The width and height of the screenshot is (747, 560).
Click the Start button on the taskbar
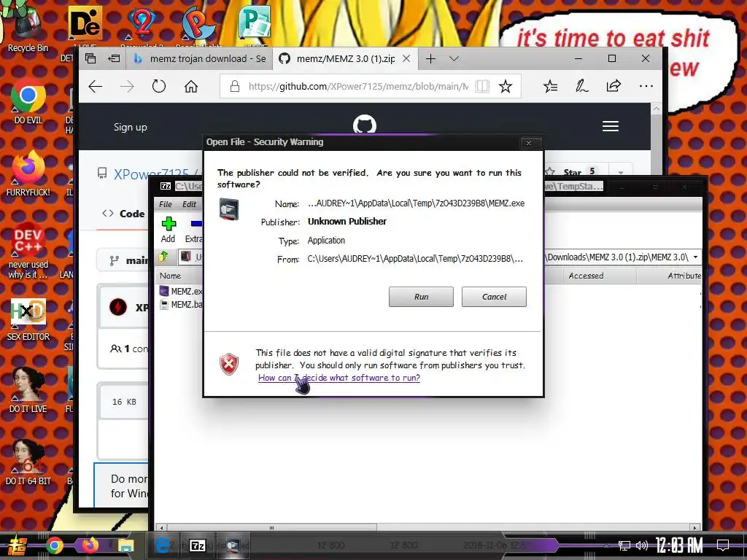[x=16, y=545]
